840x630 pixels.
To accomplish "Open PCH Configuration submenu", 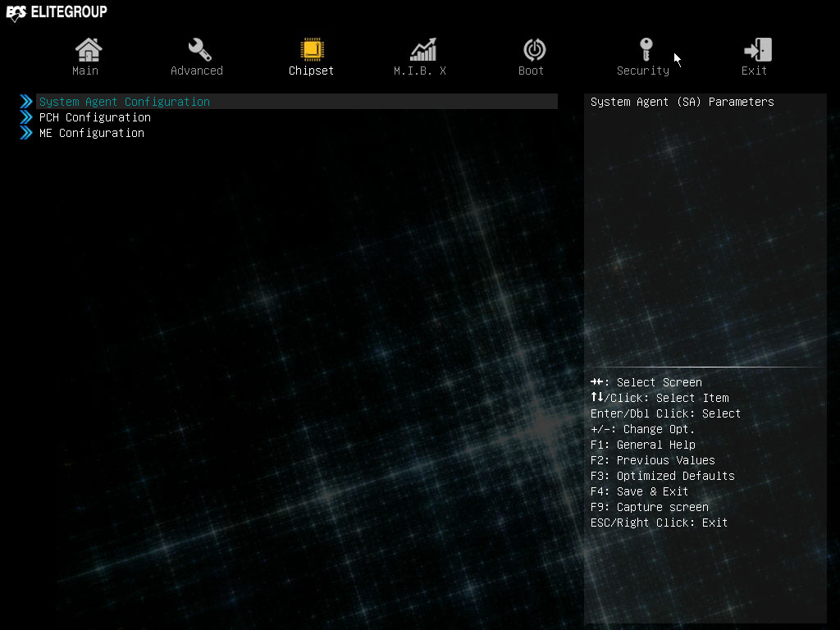I will [95, 117].
